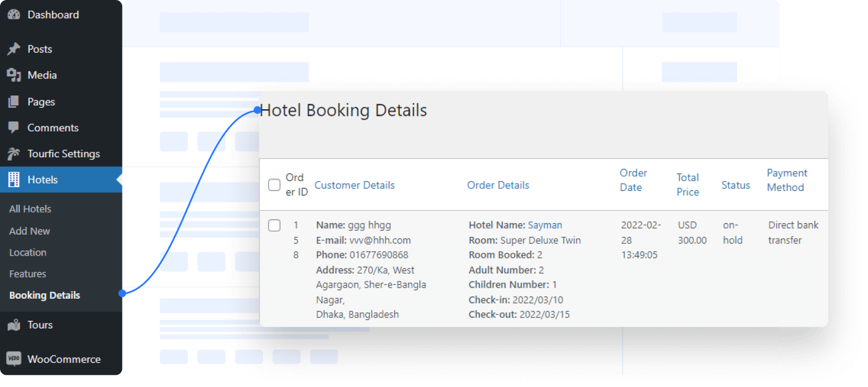Sort by Status column header
Image resolution: width=868 pixels, height=387 pixels.
coord(735,185)
